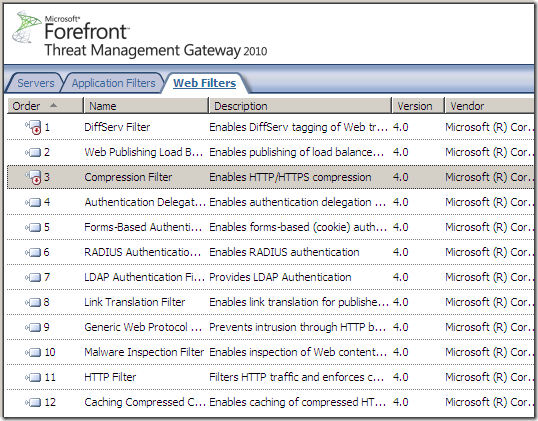Click the Authentication Delegation filter icon
Screen dimensions: 538x421
click(x=33, y=202)
